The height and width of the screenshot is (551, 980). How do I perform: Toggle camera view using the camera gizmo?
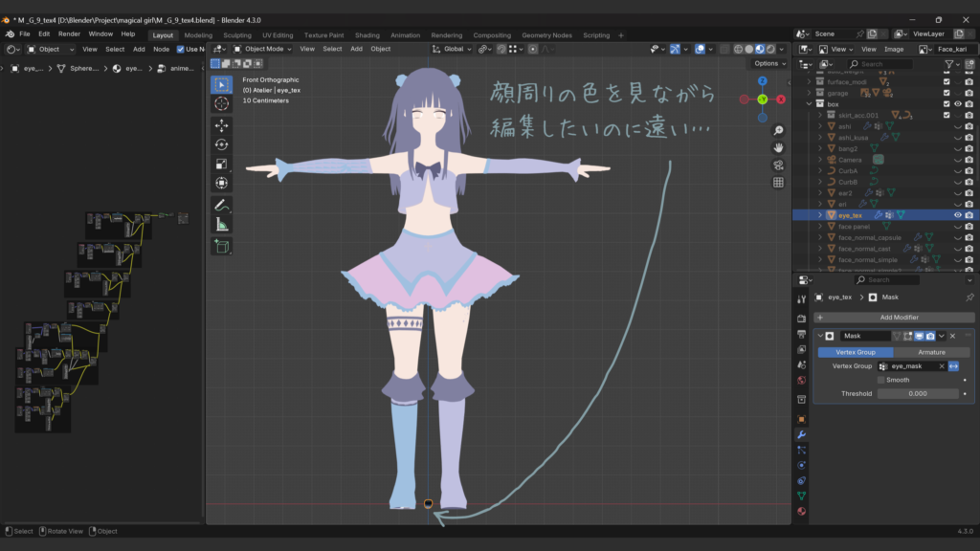pyautogui.click(x=778, y=165)
